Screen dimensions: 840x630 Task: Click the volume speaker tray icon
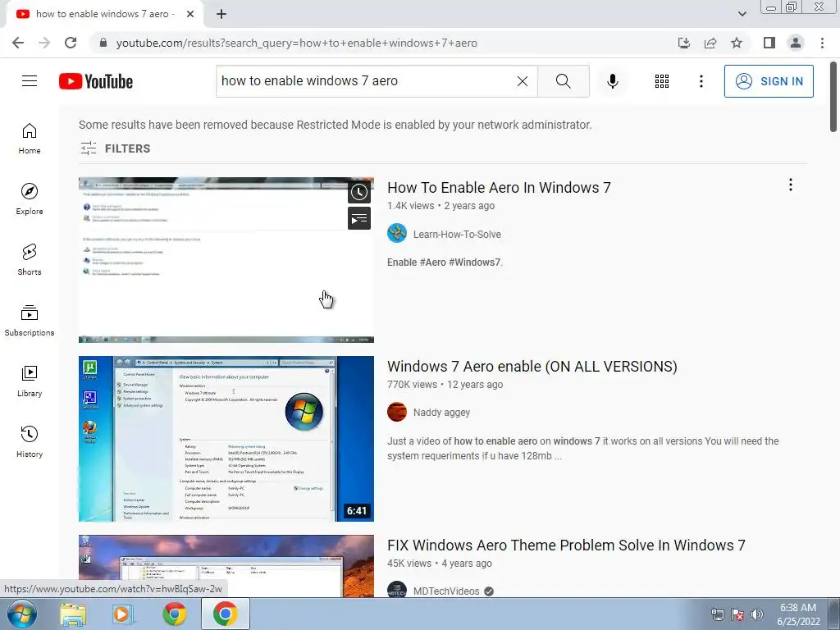pos(757,614)
